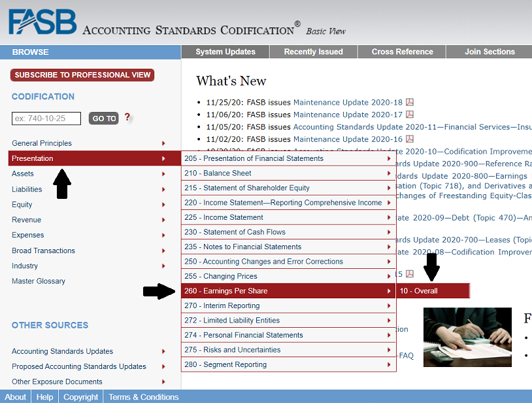Open PDF icon for Maintenance Update 2020-17

(410, 114)
